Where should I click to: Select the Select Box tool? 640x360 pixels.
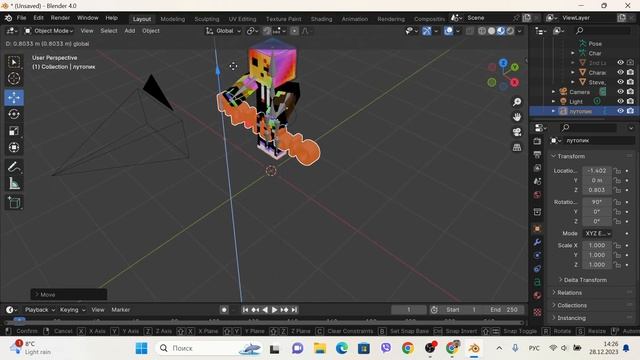14,62
